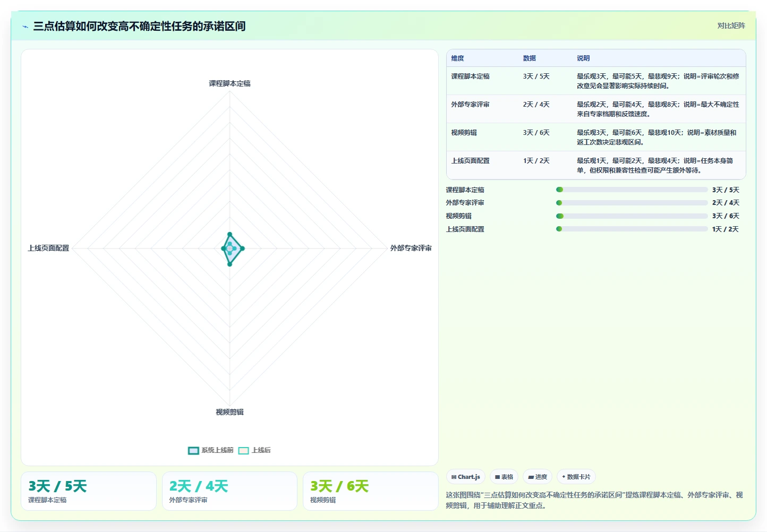This screenshot has height=532, width=767.
Task: Select the 上线页面配置 table row name
Action: pos(470,161)
